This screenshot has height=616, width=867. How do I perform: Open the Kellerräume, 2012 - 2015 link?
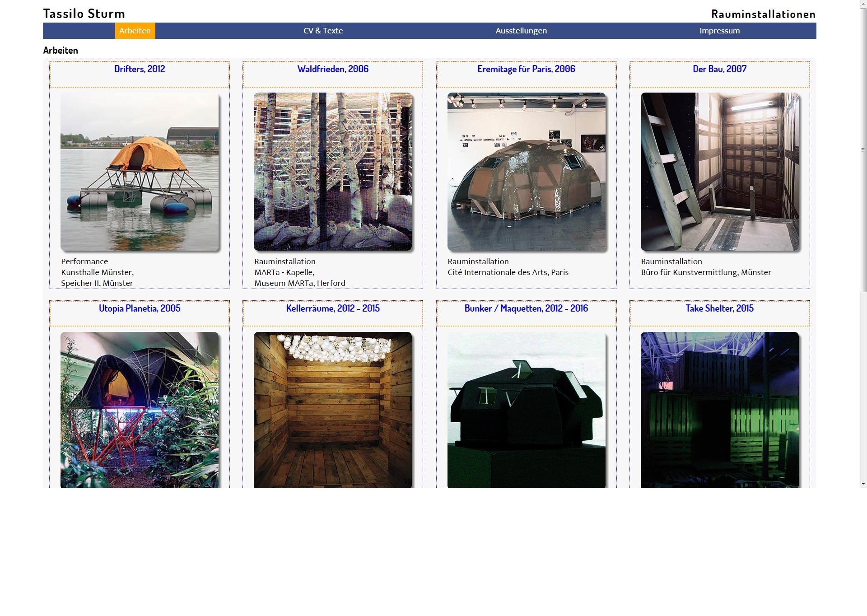[x=333, y=308]
